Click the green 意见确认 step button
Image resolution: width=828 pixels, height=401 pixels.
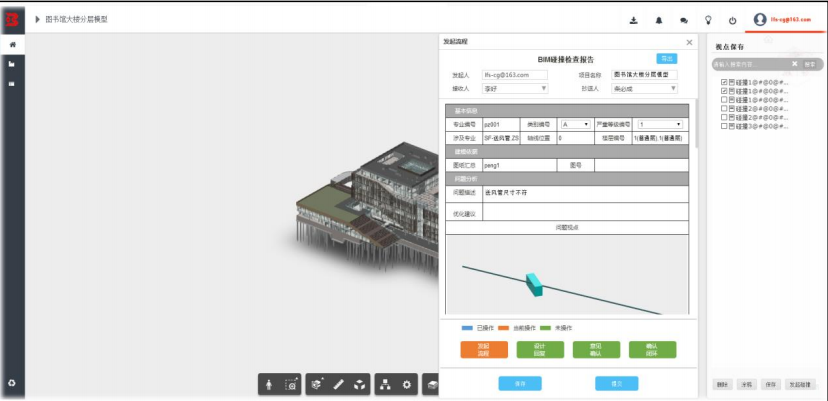coord(596,350)
